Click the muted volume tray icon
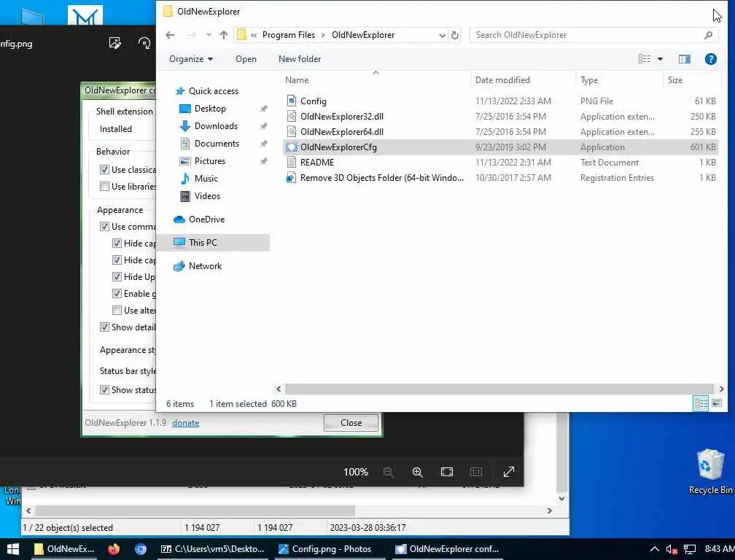 (x=672, y=549)
